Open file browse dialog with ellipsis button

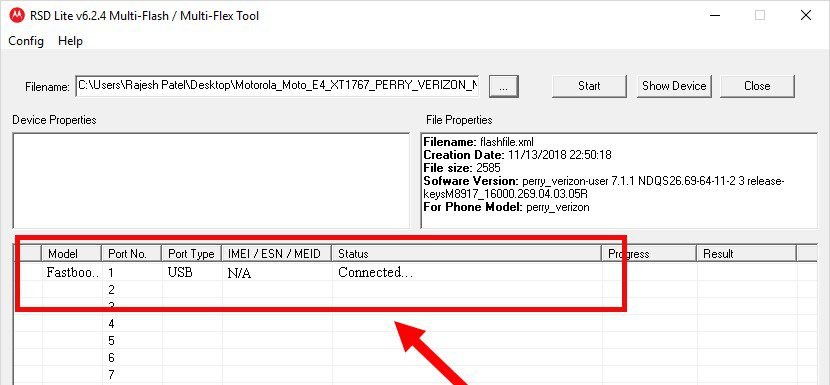tap(503, 86)
